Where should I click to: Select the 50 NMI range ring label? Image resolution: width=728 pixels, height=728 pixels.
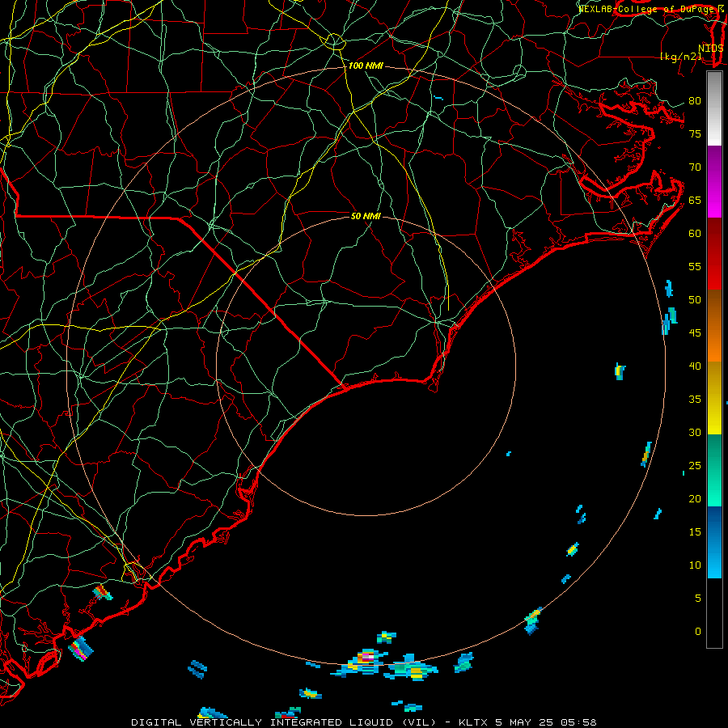tap(366, 216)
